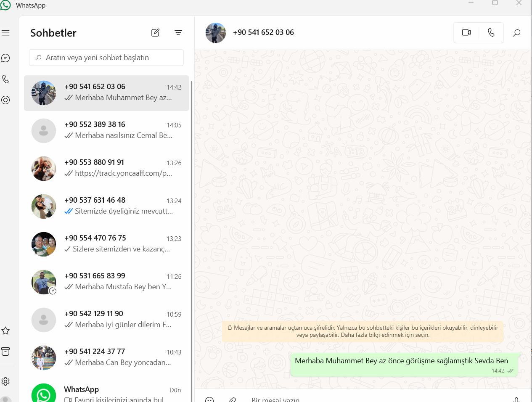Click the search field for chats
This screenshot has width=532, height=402.
(106, 58)
